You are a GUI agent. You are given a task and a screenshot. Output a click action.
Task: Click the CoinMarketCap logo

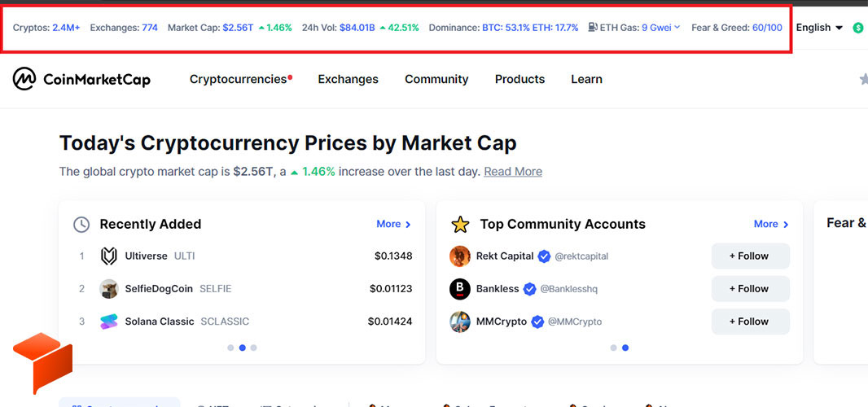[x=81, y=79]
